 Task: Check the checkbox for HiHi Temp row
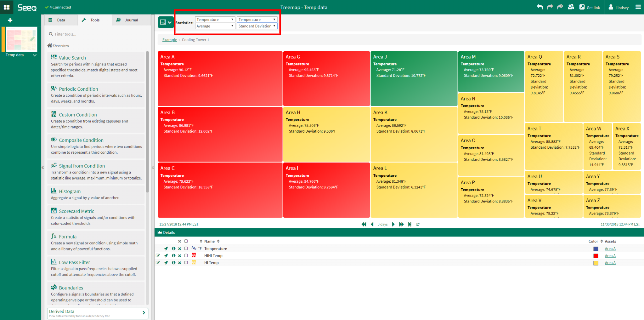(x=186, y=255)
